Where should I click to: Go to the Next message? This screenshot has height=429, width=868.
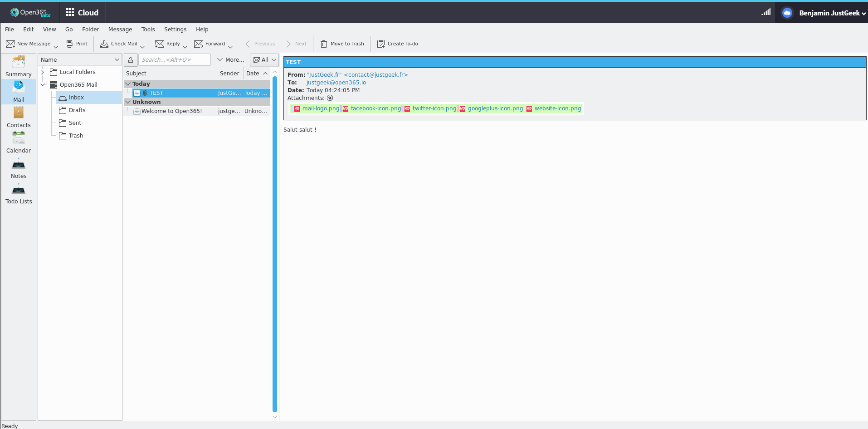(297, 44)
